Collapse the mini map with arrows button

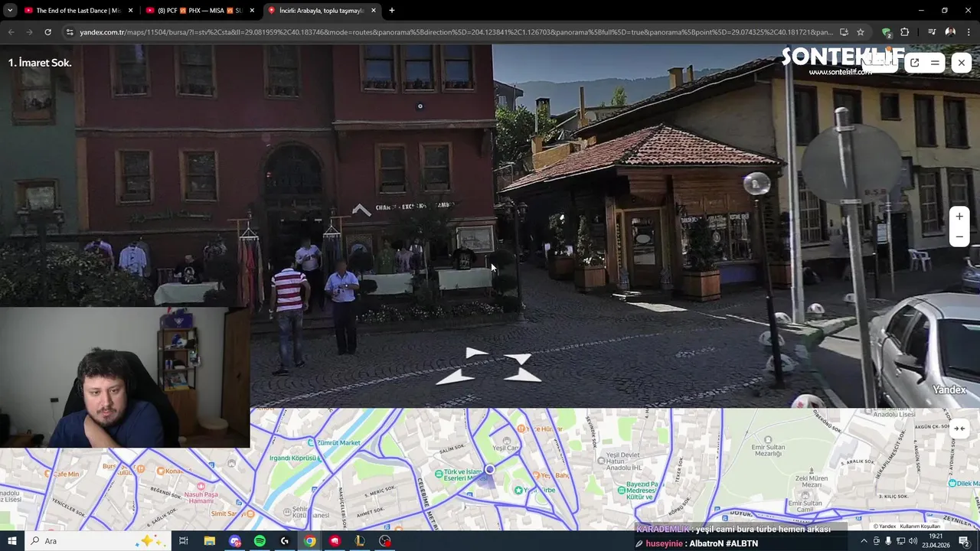[x=959, y=429]
